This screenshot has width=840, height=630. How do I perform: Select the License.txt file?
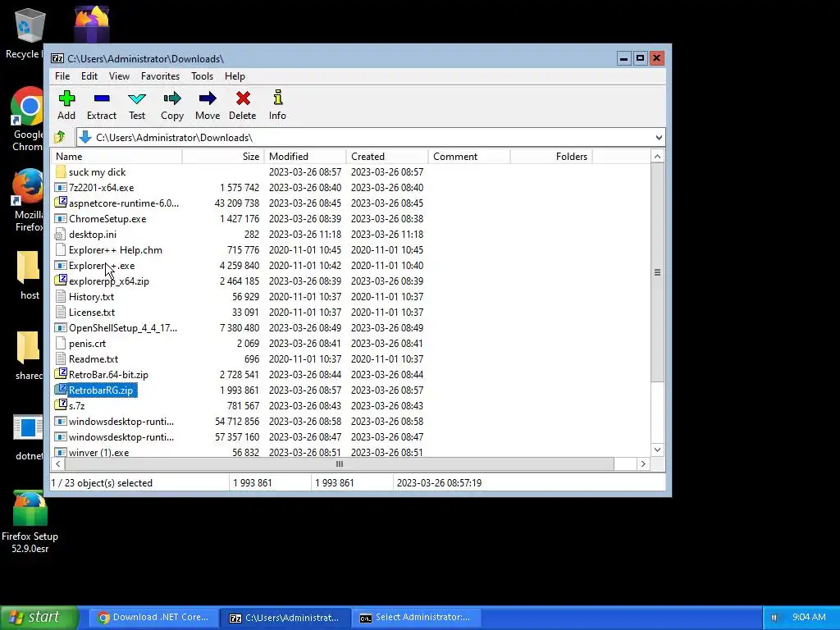click(92, 312)
